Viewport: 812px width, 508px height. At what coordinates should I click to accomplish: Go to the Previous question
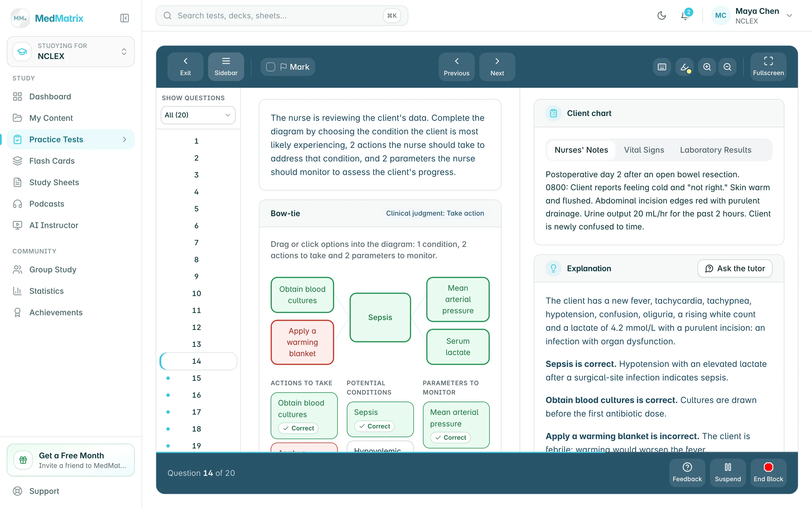tap(456, 67)
